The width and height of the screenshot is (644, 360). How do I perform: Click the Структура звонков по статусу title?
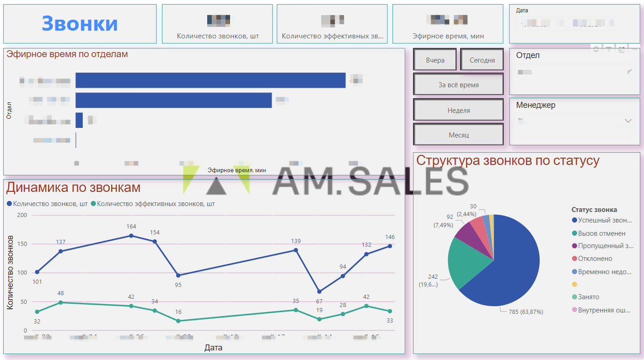tap(508, 160)
